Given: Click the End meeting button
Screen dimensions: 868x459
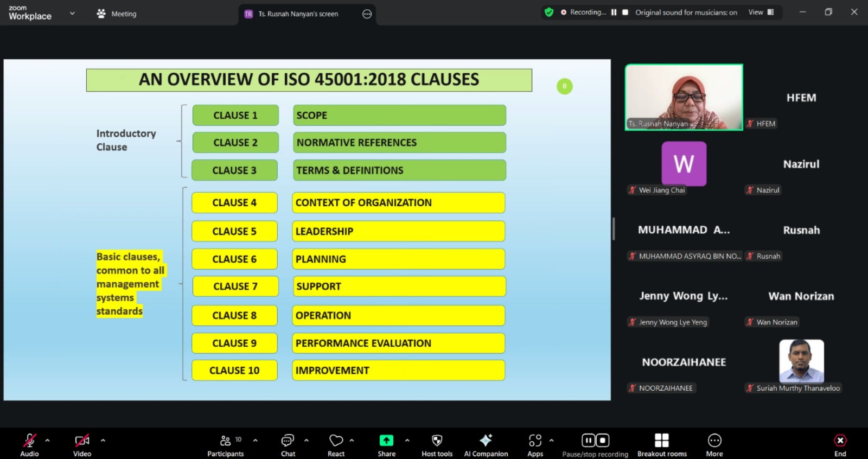Looking at the screenshot, I should (840, 445).
